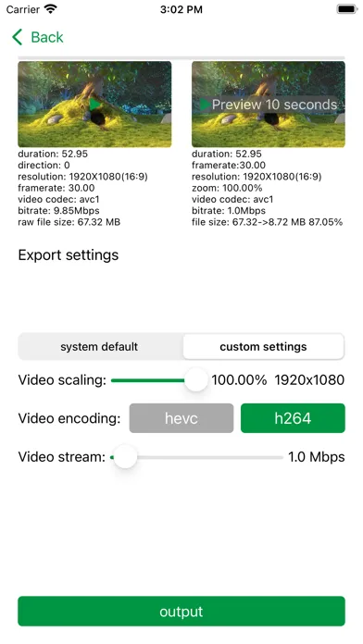Click the battery icon in status bar

click(x=347, y=9)
